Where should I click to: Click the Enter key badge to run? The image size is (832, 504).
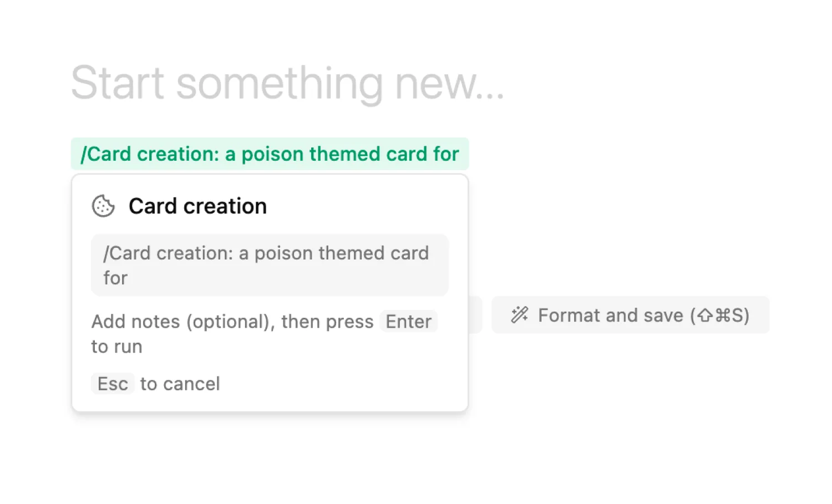pyautogui.click(x=409, y=322)
